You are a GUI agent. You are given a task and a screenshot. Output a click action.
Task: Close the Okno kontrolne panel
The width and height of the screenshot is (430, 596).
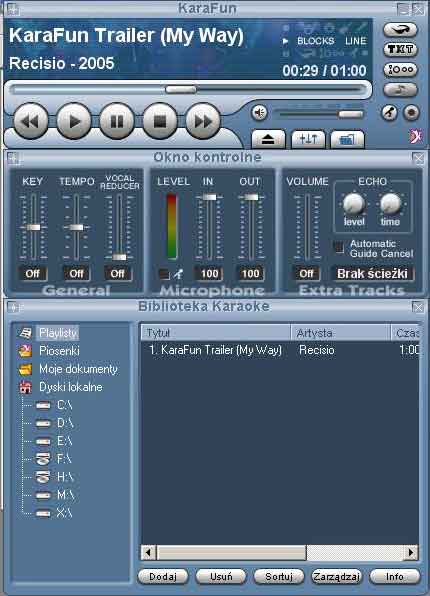(418, 158)
